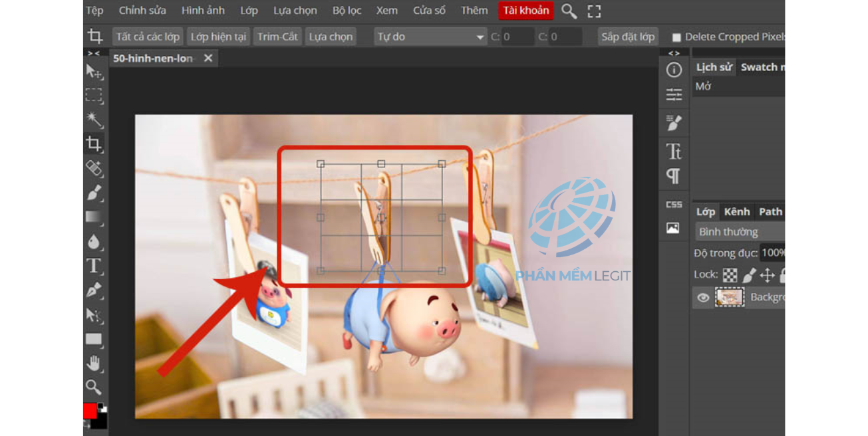Open the Tệp menu
The height and width of the screenshot is (436, 868).
(x=94, y=11)
